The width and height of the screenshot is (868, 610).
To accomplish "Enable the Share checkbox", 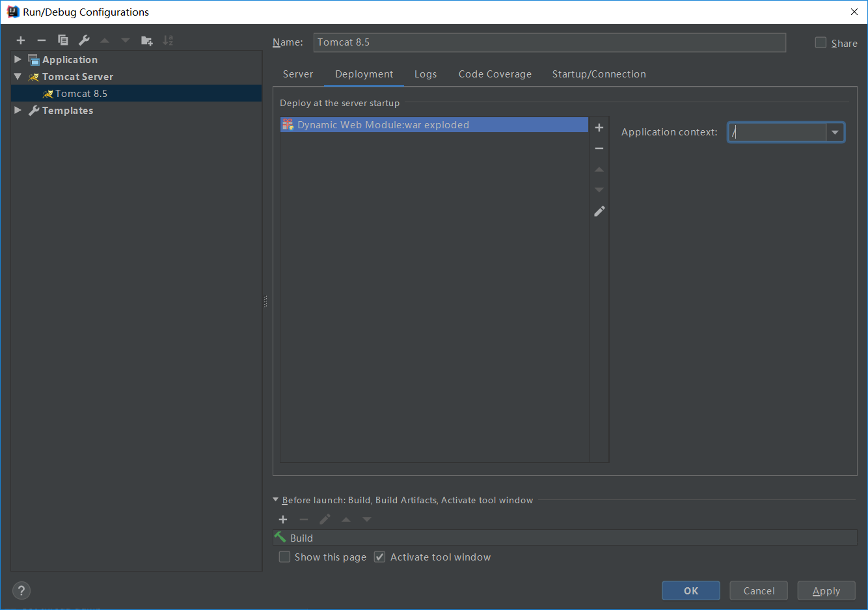I will (821, 43).
